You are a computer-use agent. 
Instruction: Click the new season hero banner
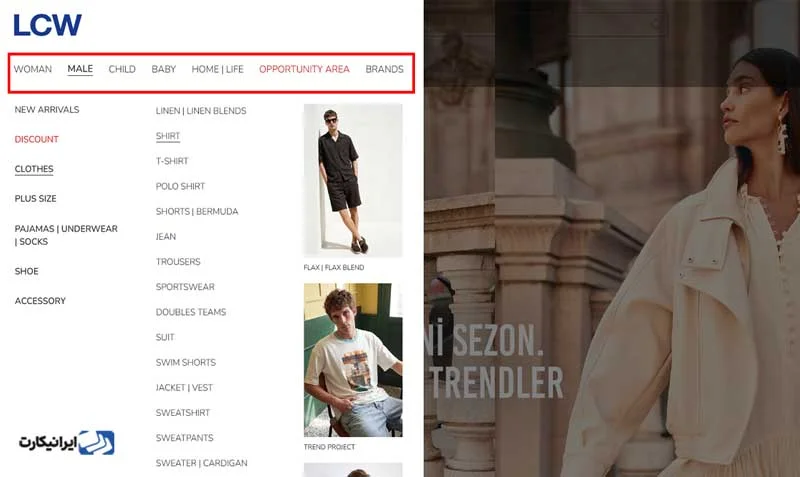coord(612,238)
